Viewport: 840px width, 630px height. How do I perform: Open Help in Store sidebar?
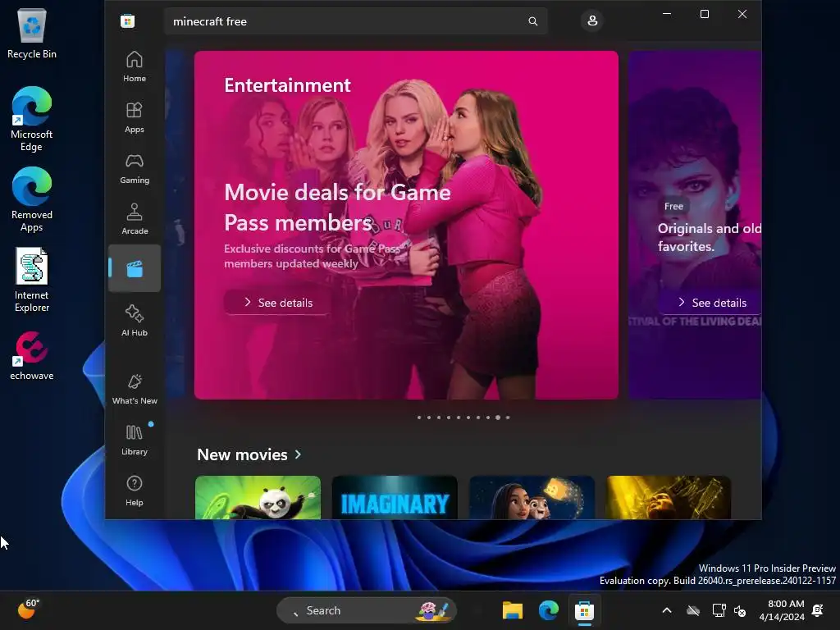134,491
